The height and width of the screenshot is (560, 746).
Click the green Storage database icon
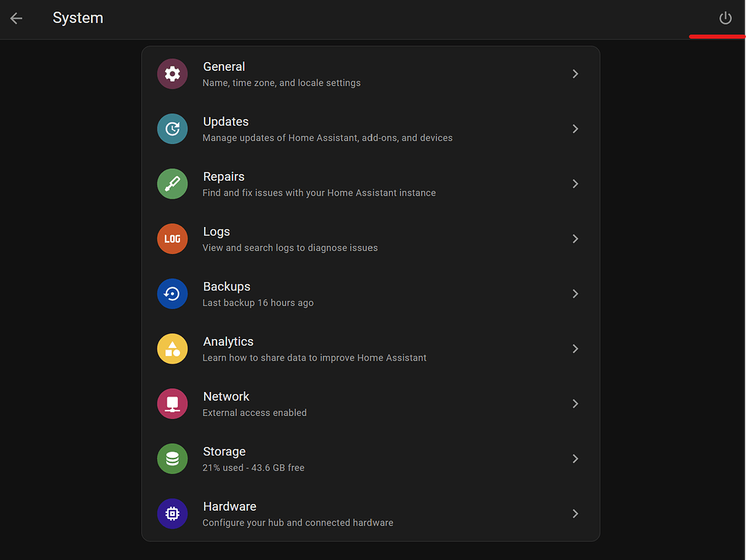pos(172,458)
